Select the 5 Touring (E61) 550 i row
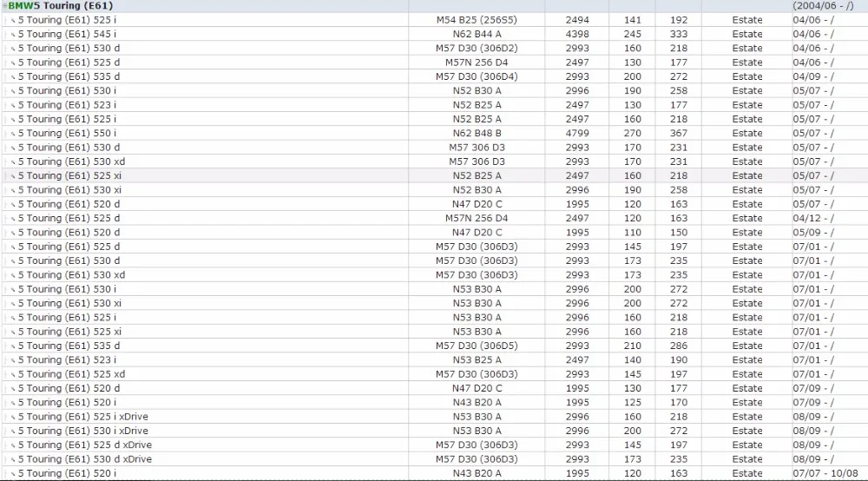868x481 pixels. [x=434, y=133]
